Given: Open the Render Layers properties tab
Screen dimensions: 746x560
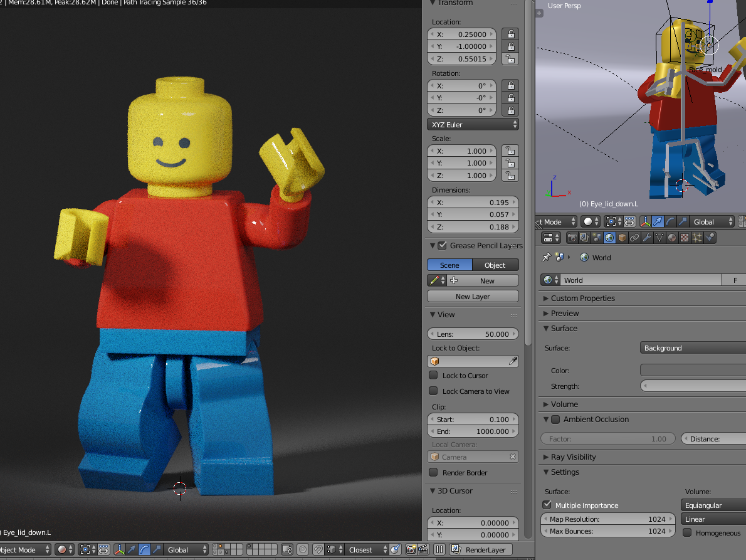Looking at the screenshot, I should coord(584,238).
